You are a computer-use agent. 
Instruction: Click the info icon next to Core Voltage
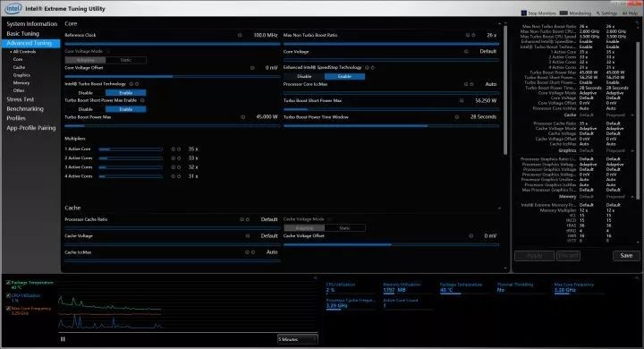466,52
